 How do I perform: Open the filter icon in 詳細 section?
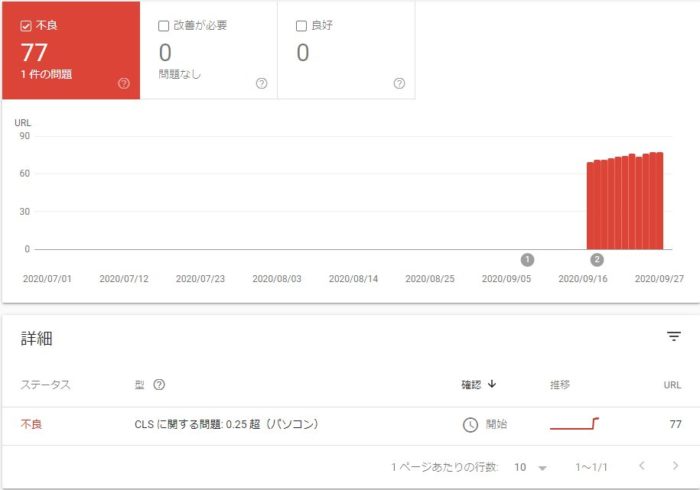(674, 336)
